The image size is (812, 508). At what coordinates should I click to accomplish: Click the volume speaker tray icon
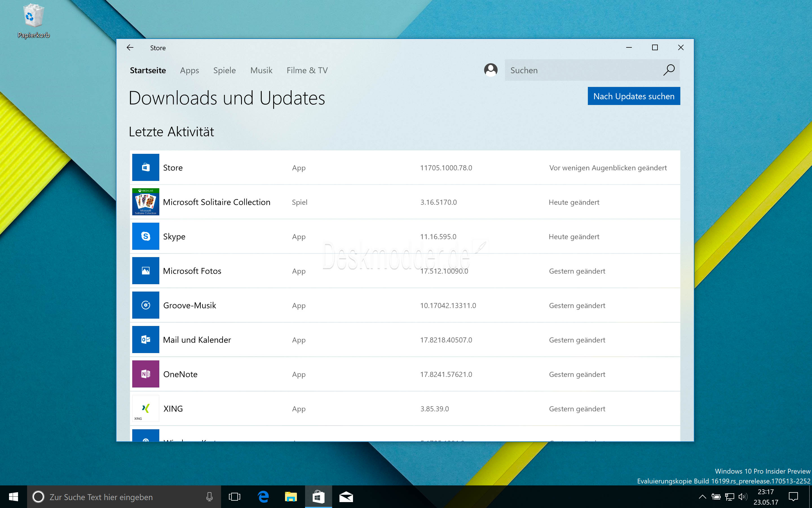tap(743, 497)
